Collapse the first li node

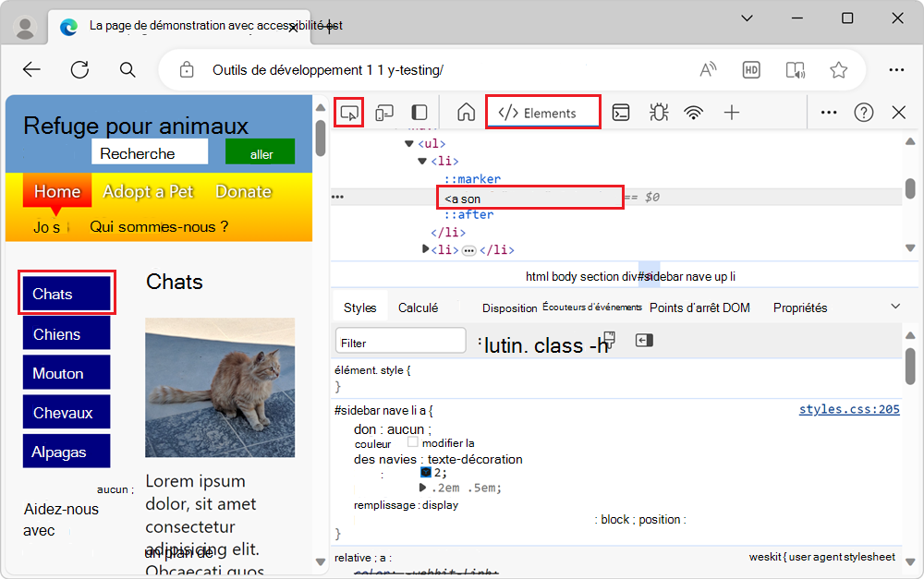pyautogui.click(x=422, y=161)
